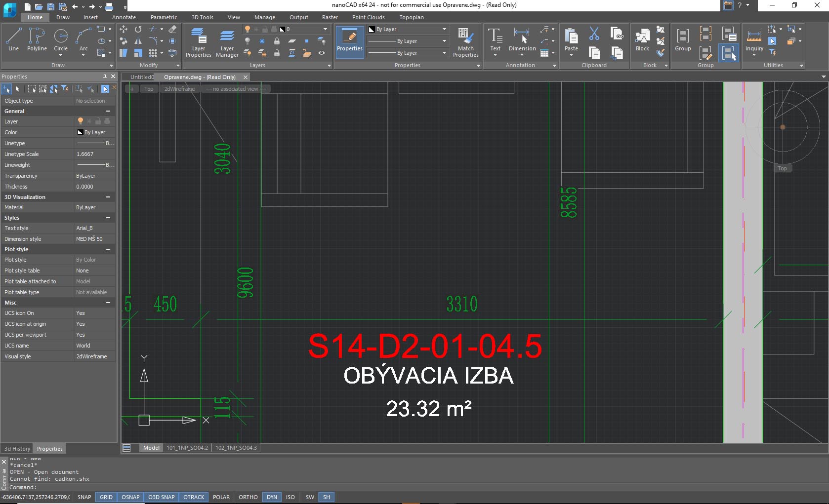Click the Top view label button
This screenshot has height=504, width=829.
tap(149, 89)
